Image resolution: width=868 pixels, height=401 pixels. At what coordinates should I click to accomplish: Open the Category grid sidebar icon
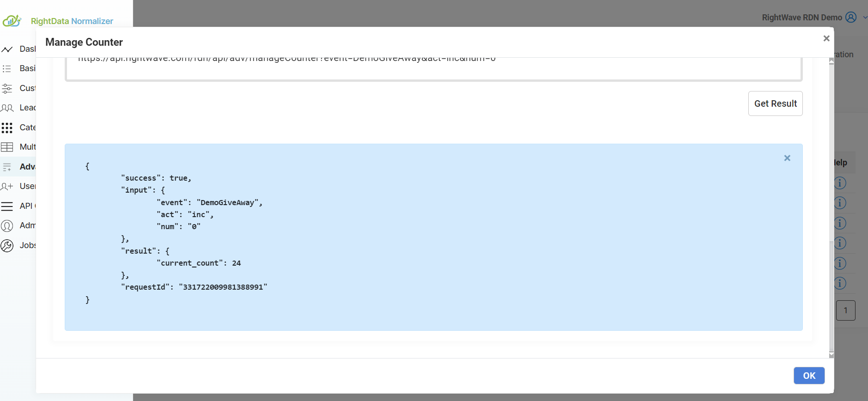click(x=7, y=128)
